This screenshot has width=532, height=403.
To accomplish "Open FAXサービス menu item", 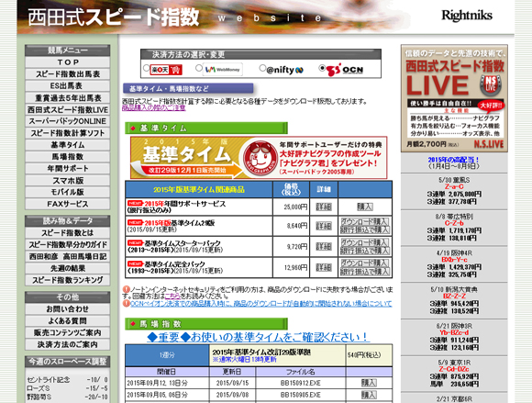I will [x=68, y=204].
